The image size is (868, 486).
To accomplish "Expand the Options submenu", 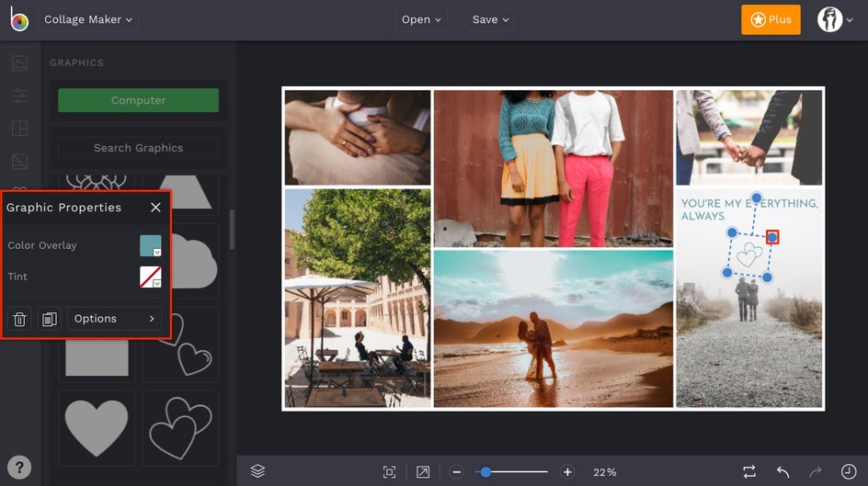I will point(114,319).
